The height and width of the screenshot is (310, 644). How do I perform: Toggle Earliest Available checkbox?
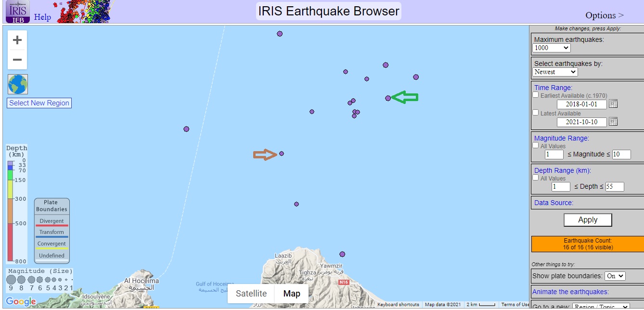click(x=536, y=95)
